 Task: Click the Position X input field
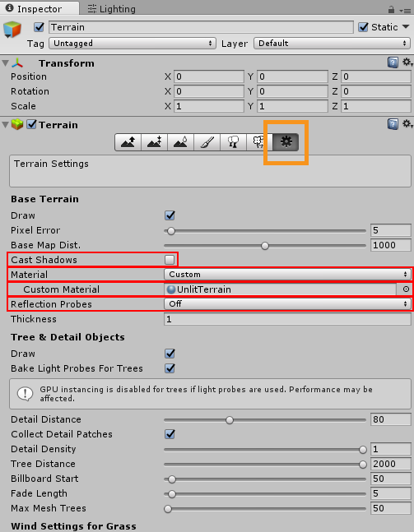pos(209,76)
